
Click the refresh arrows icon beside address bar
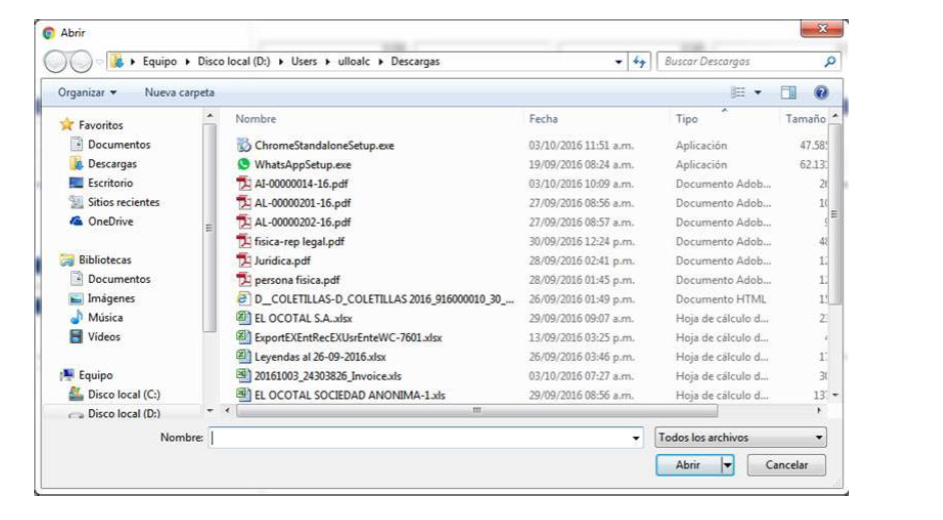pos(639,62)
